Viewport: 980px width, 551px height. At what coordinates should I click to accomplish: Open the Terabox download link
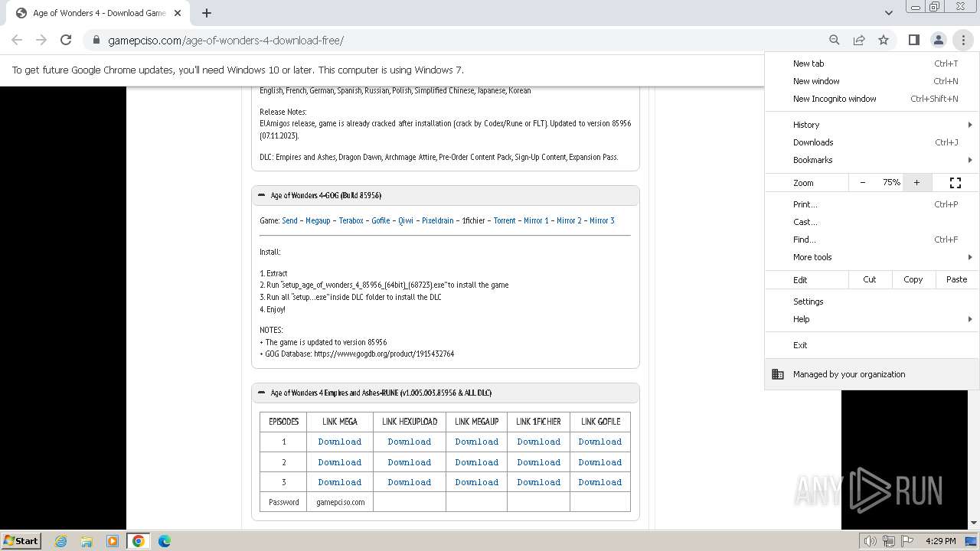tap(351, 220)
